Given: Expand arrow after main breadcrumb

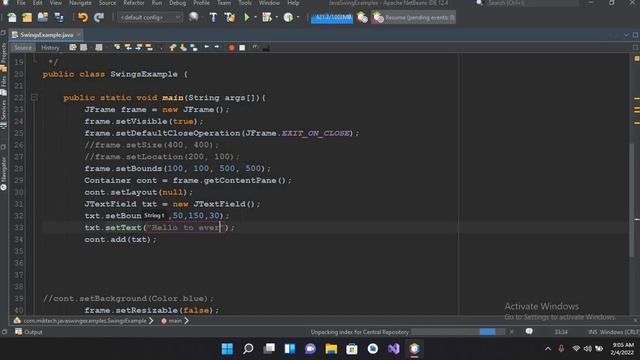Looking at the screenshot, I should tap(187, 321).
